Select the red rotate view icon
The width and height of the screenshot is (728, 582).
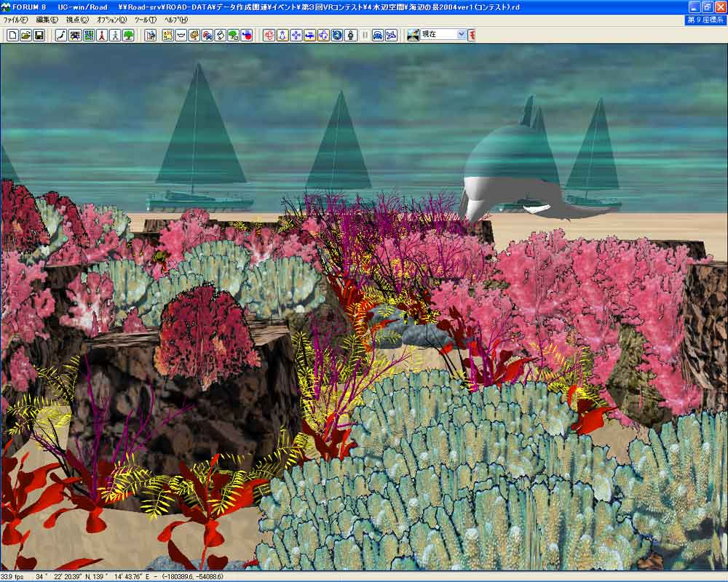(x=269, y=35)
